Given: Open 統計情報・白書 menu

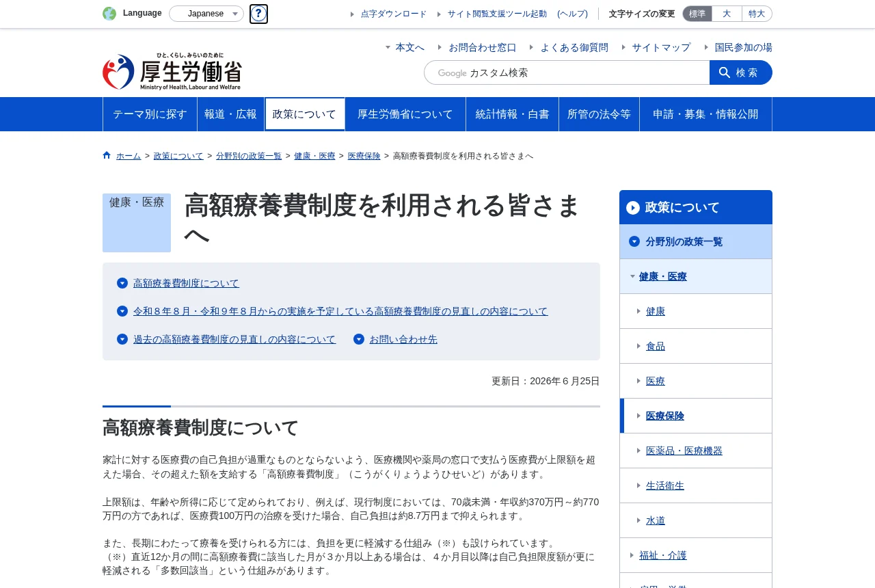Looking at the screenshot, I should (x=513, y=114).
